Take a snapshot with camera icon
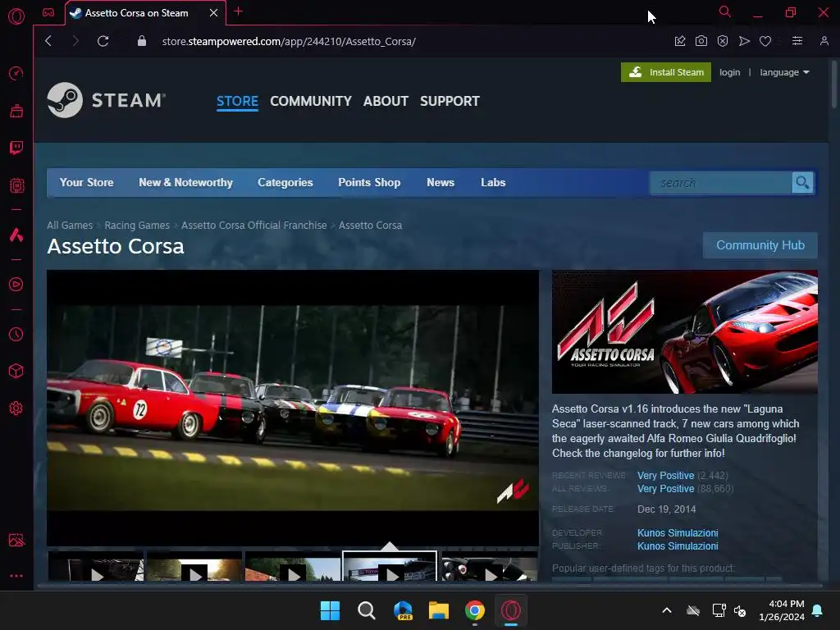 point(701,41)
